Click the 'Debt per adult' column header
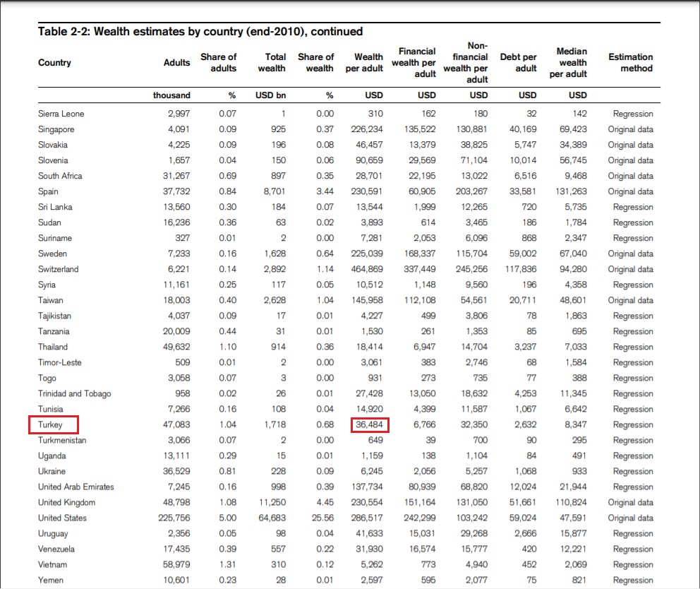Screen dimensions: 700x589 click(x=518, y=63)
